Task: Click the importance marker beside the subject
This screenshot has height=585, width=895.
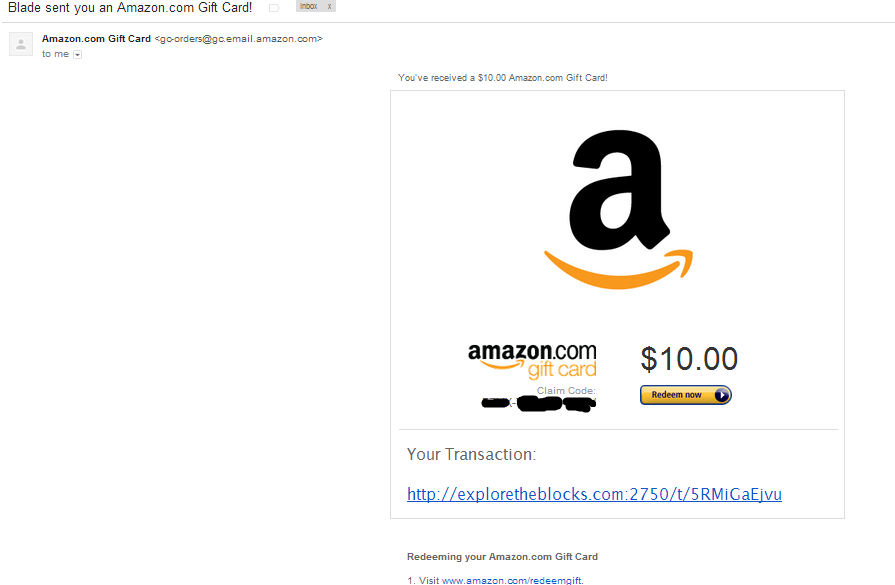Action: [x=274, y=8]
